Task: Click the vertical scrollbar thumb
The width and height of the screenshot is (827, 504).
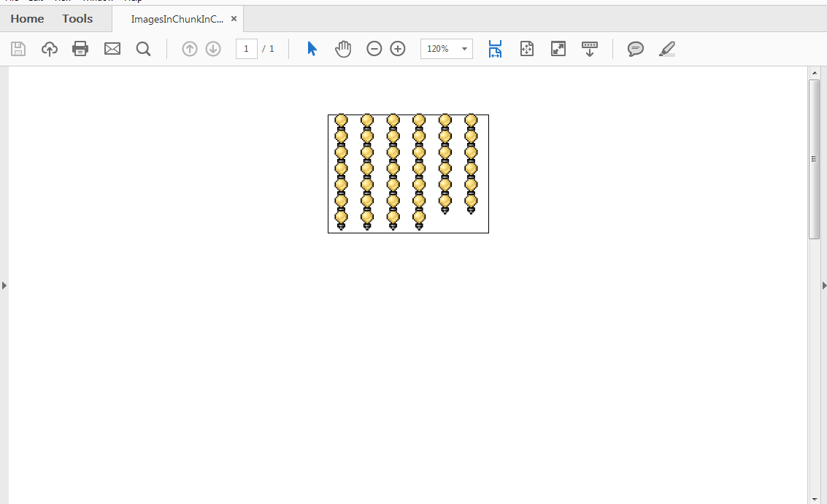Action: pyautogui.click(x=815, y=159)
